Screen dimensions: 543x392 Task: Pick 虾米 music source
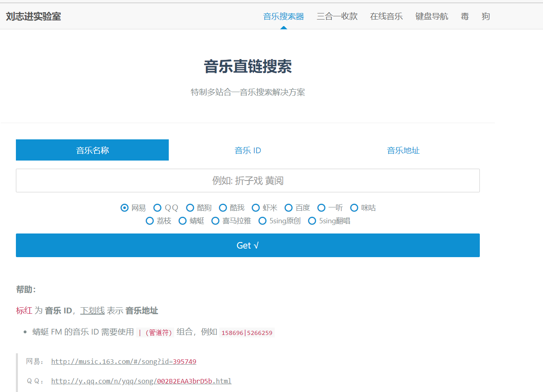[256, 208]
